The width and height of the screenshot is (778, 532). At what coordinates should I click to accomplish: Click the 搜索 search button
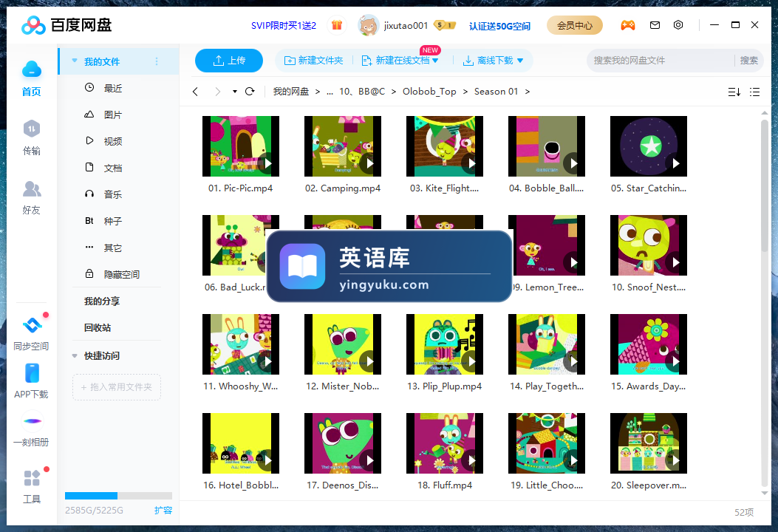pos(748,61)
